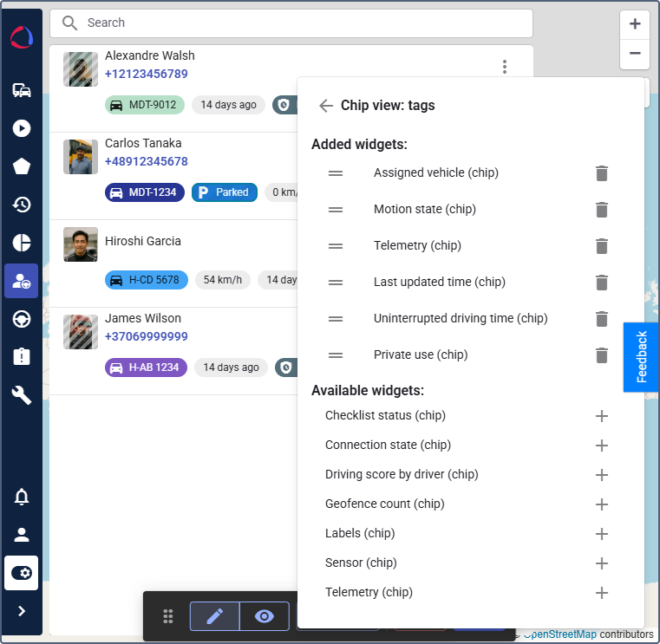This screenshot has height=644, width=660.
Task: Delete the added Telemetry (chip) widget
Action: click(602, 245)
